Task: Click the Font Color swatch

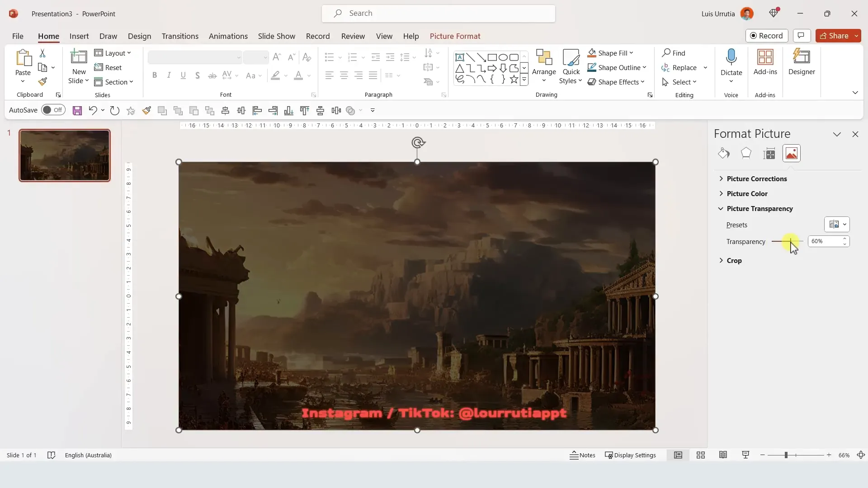Action: coord(298,75)
